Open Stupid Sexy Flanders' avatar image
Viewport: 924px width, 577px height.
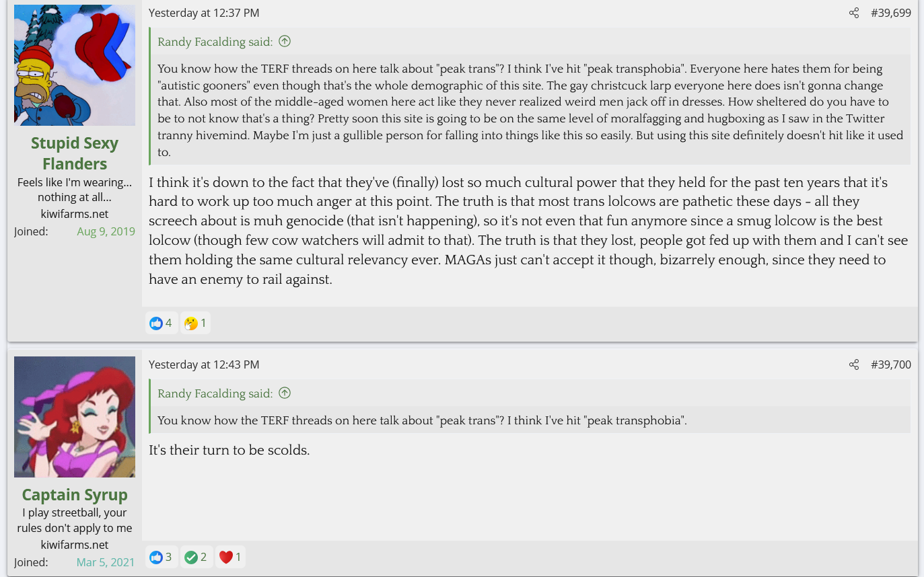[75, 65]
